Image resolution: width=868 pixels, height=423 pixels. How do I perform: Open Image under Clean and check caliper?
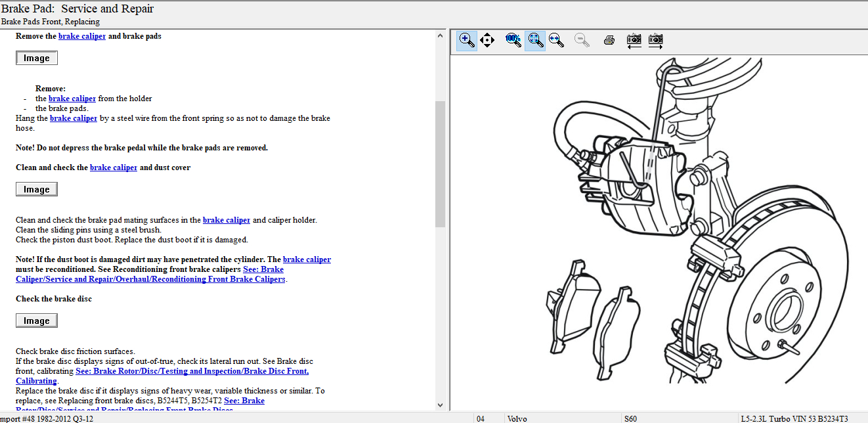tap(37, 189)
